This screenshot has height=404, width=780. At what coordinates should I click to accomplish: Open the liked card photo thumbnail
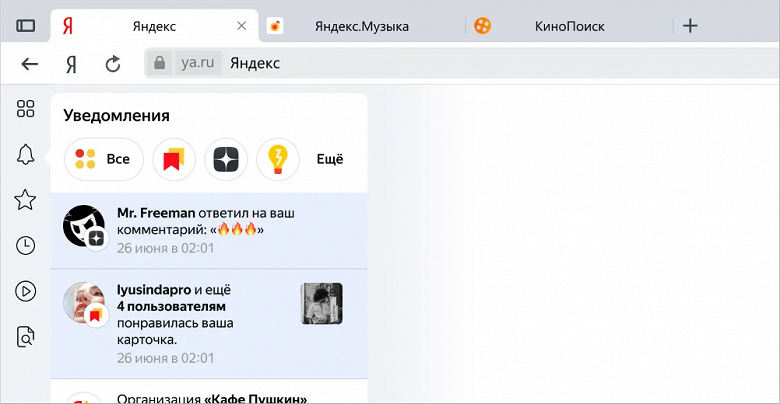pos(322,303)
